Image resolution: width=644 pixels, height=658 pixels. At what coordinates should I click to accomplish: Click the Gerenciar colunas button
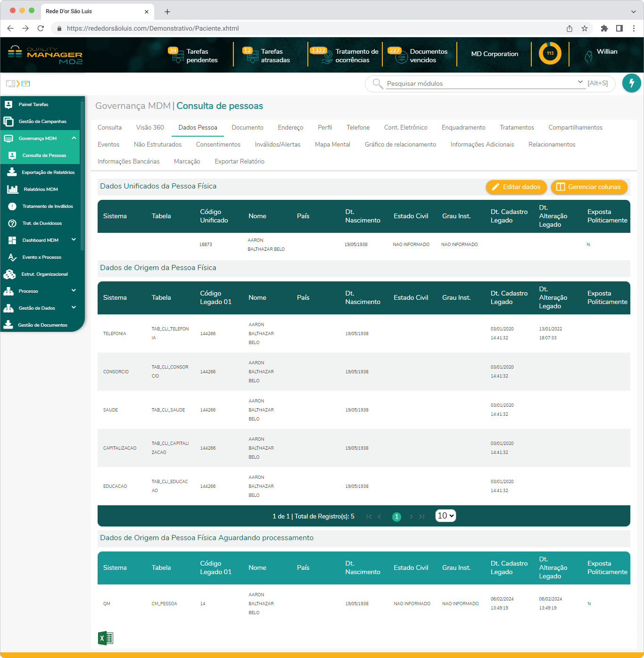coord(589,187)
